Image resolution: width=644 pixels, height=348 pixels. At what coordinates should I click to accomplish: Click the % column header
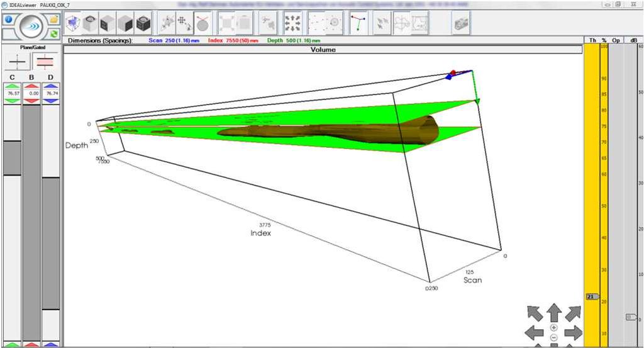click(x=604, y=40)
